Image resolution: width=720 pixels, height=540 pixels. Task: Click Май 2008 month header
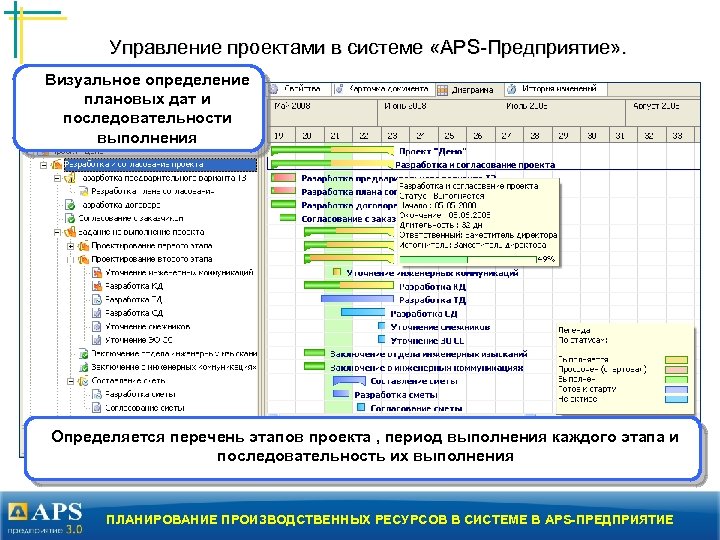coord(323,112)
